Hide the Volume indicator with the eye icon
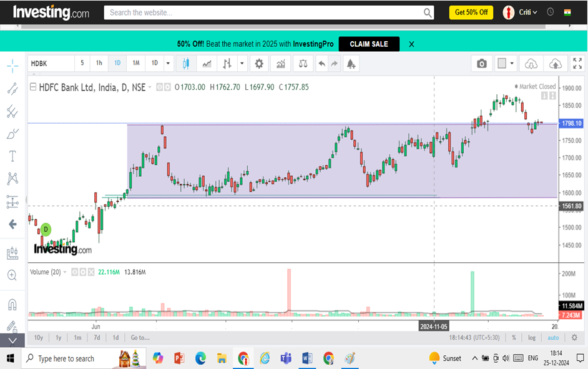Image resolution: width=588 pixels, height=369 pixels. click(75, 272)
